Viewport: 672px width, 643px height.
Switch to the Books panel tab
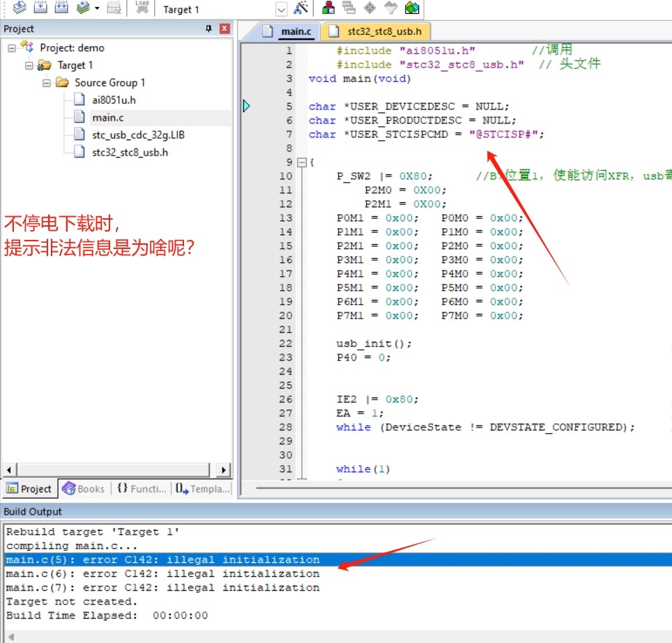(83, 489)
